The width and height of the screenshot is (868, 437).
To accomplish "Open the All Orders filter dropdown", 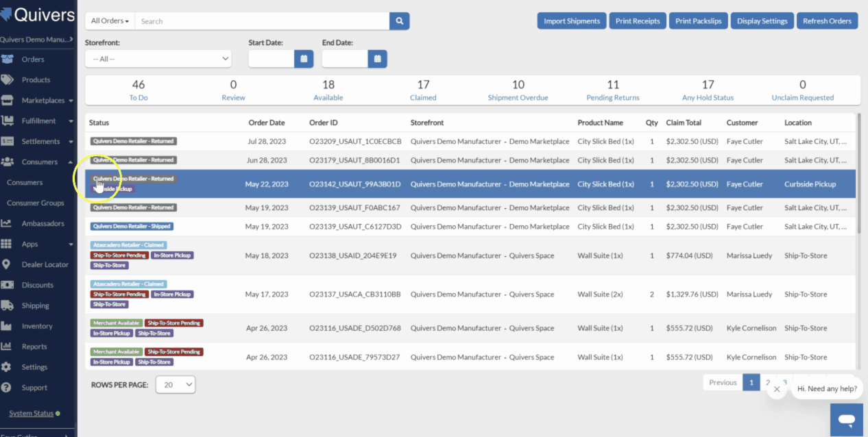I will pyautogui.click(x=110, y=21).
